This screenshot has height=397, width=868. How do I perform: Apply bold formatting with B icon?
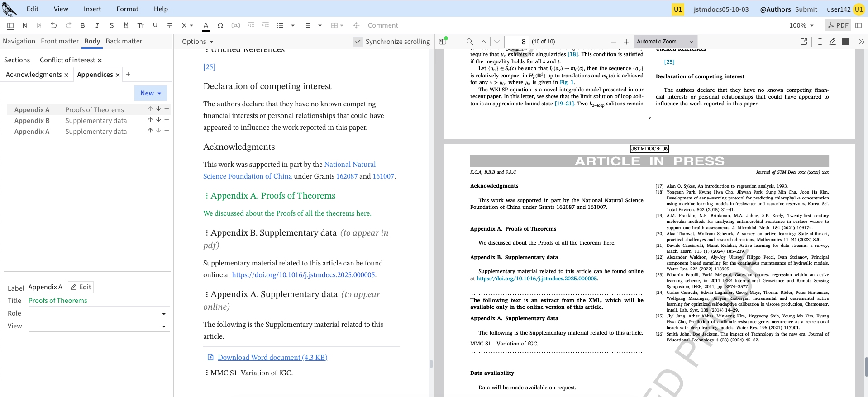(82, 25)
